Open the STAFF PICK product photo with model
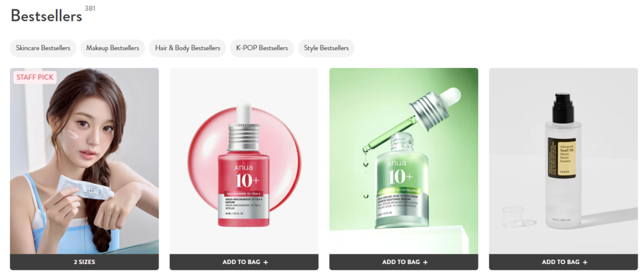Image resolution: width=644 pixels, height=274 pixels. point(84,161)
